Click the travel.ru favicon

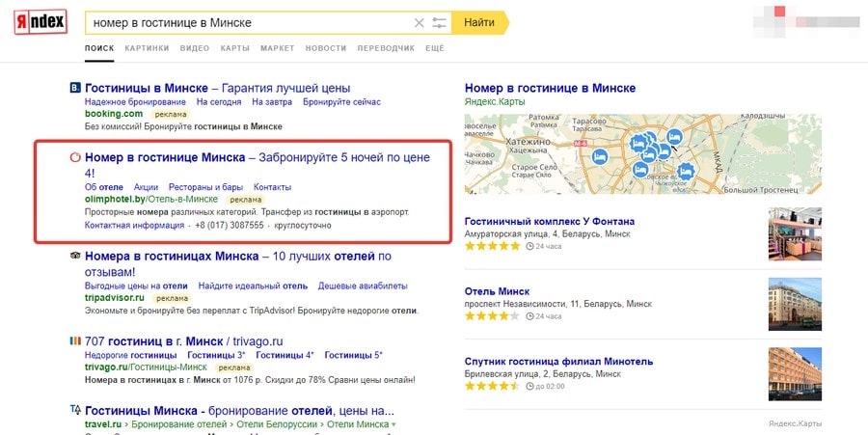click(75, 411)
